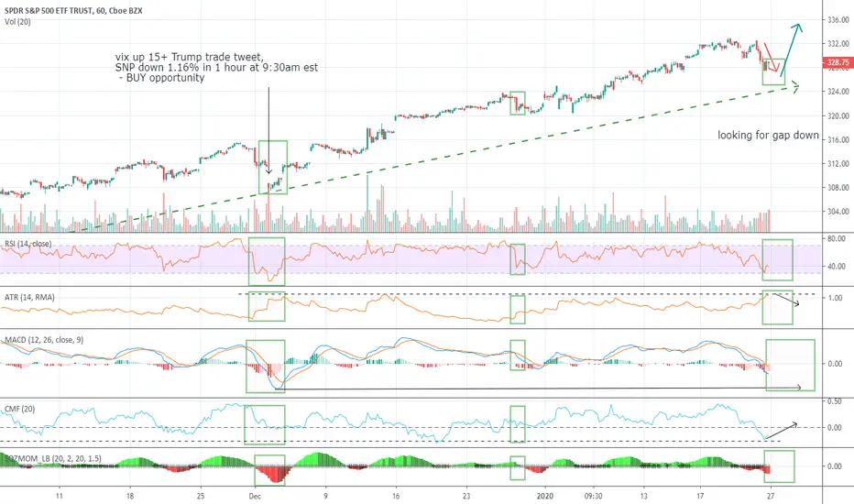Click the 332.00 price axis label

pyautogui.click(x=838, y=44)
